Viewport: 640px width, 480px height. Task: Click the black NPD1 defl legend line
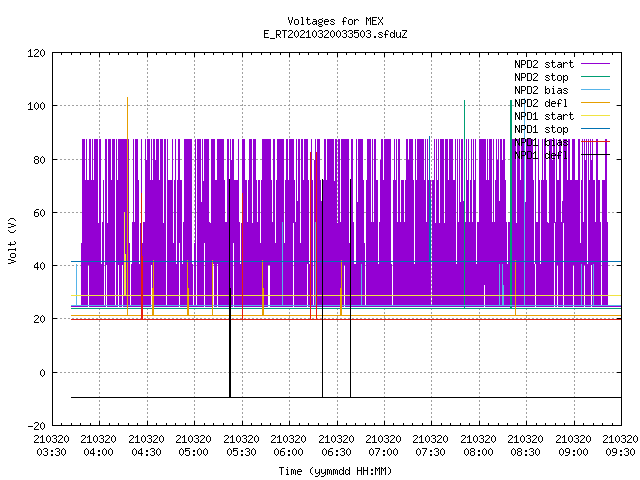[x=595, y=155]
